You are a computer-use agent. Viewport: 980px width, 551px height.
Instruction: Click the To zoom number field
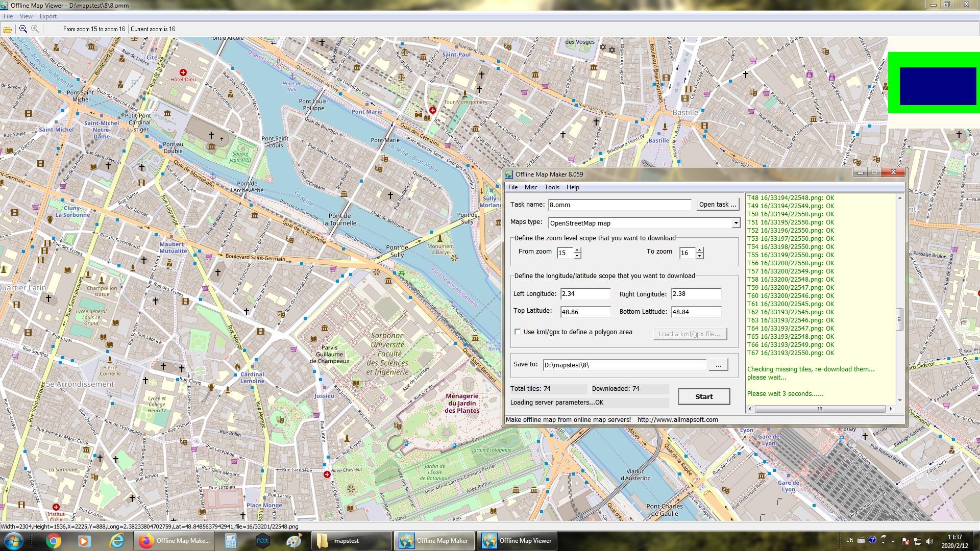[x=688, y=253]
